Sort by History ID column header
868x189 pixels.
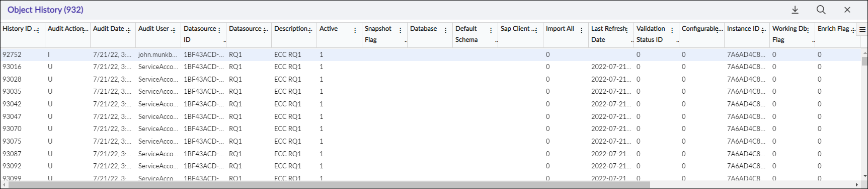coord(17,29)
